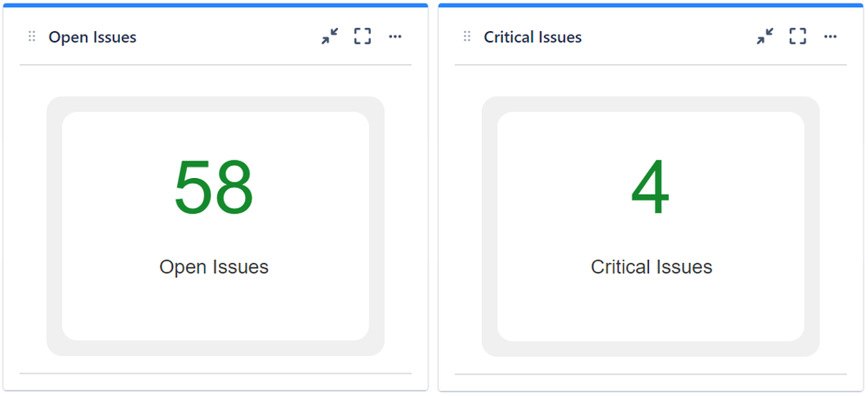Minimize the Open Issues gadget
Viewport: 868px width, 396px height.
(x=330, y=37)
